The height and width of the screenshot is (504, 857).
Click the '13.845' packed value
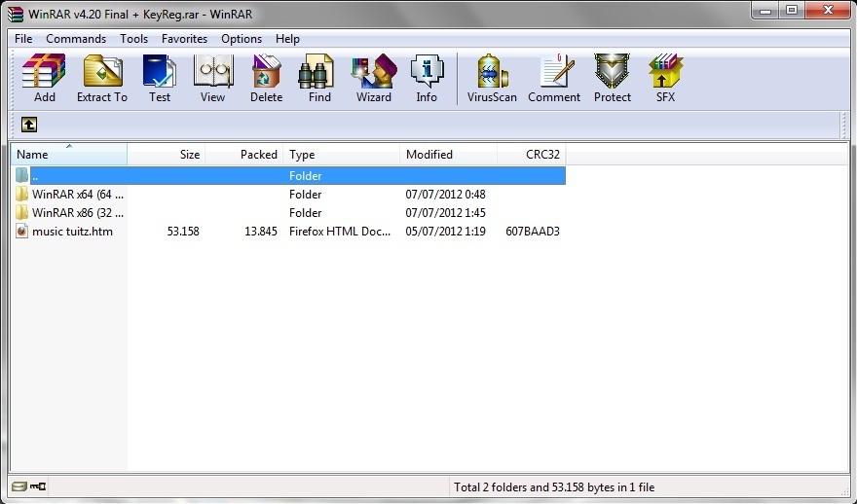261,232
